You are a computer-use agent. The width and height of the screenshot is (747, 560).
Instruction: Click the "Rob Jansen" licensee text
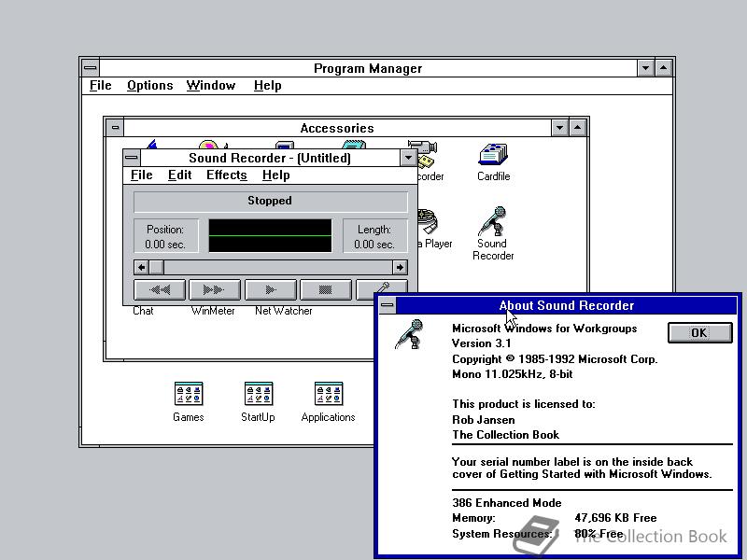(x=484, y=419)
